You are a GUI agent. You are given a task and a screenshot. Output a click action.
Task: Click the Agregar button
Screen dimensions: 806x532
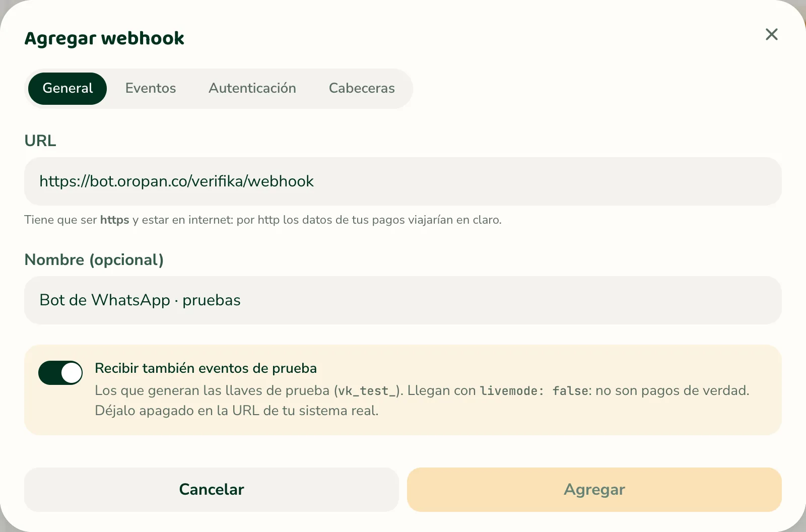pyautogui.click(x=594, y=490)
